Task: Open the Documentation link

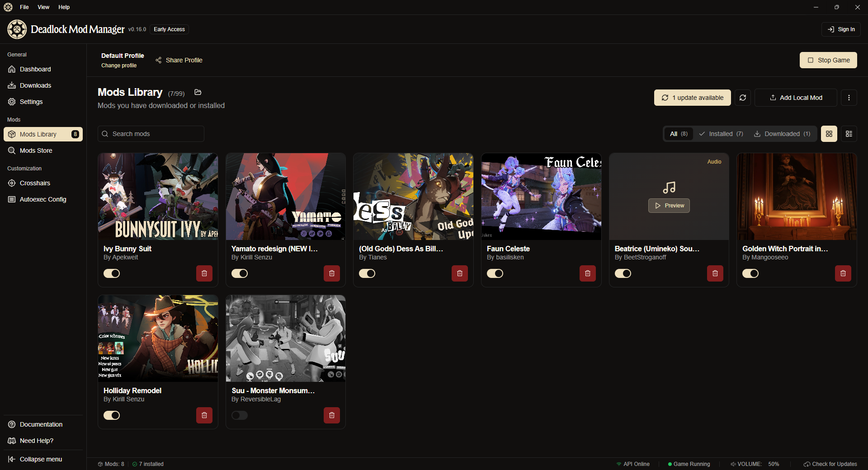Action: click(43, 424)
